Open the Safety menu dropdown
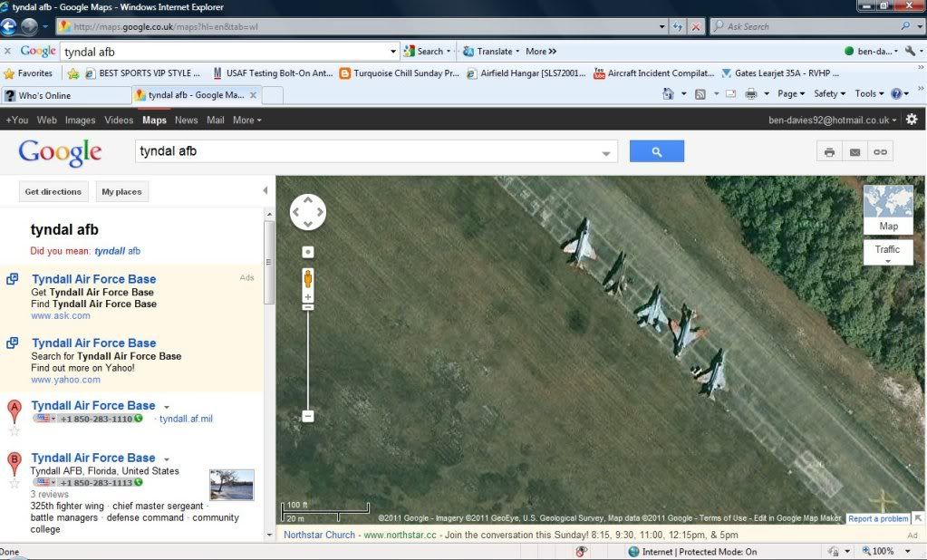 click(829, 93)
